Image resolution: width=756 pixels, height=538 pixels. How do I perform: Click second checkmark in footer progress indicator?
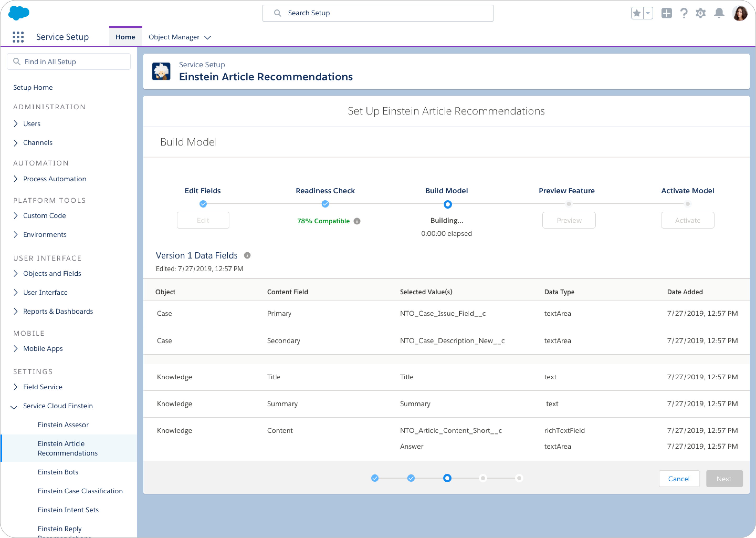point(411,478)
